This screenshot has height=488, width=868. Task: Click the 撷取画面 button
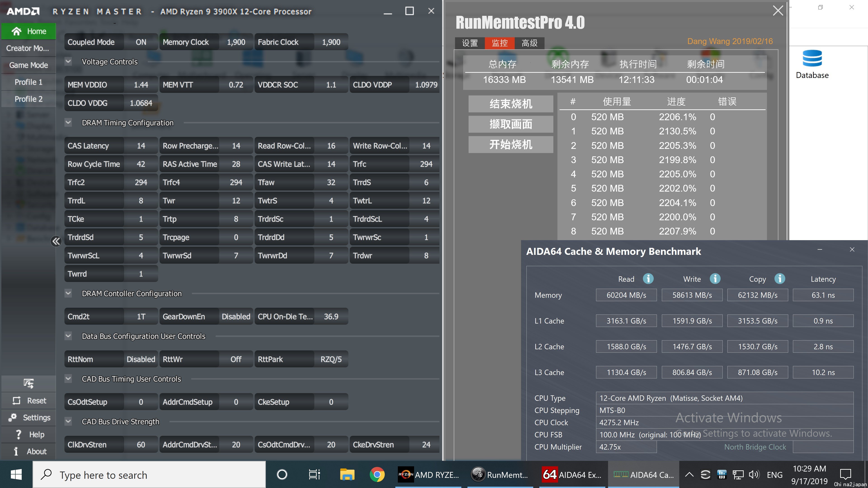pyautogui.click(x=510, y=124)
